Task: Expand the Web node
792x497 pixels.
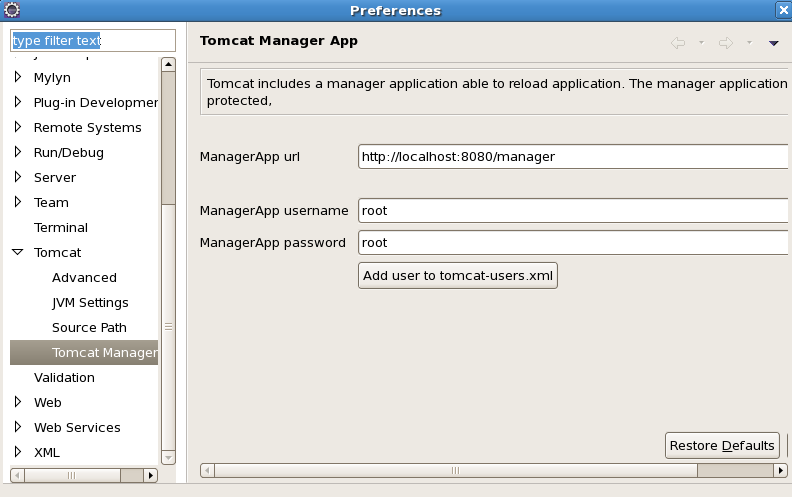Action: click(18, 402)
